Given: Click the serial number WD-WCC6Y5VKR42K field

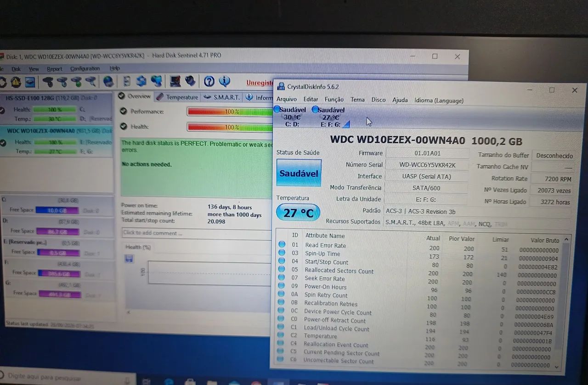Looking at the screenshot, I should [x=427, y=165].
